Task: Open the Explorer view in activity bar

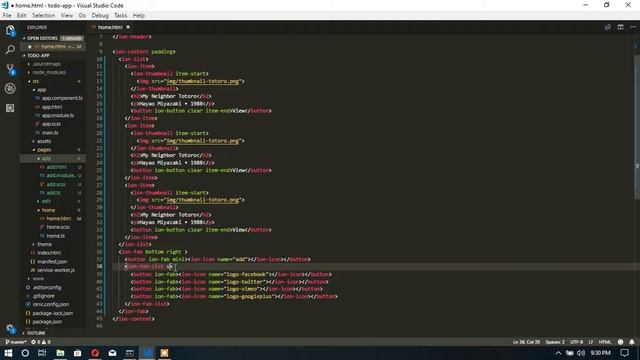Action: [x=10, y=30]
